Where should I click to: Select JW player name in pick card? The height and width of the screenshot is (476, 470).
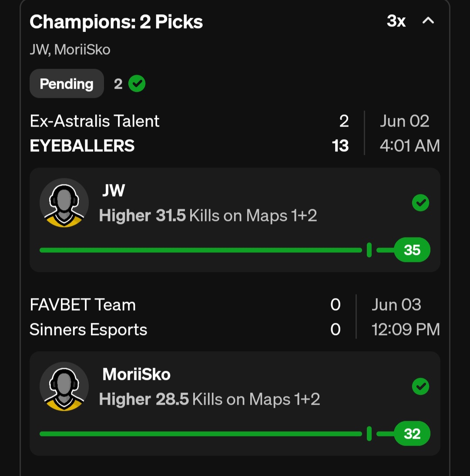point(114,191)
